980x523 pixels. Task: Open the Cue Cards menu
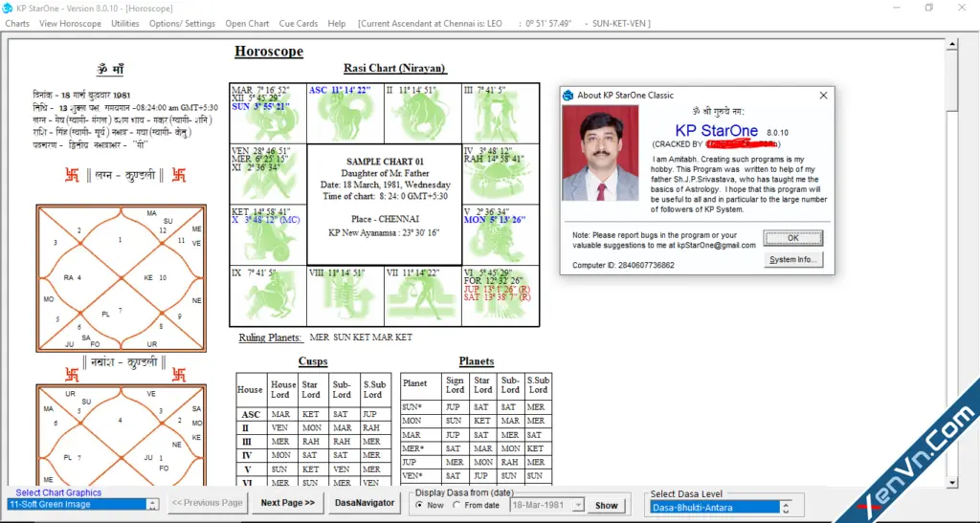(299, 23)
